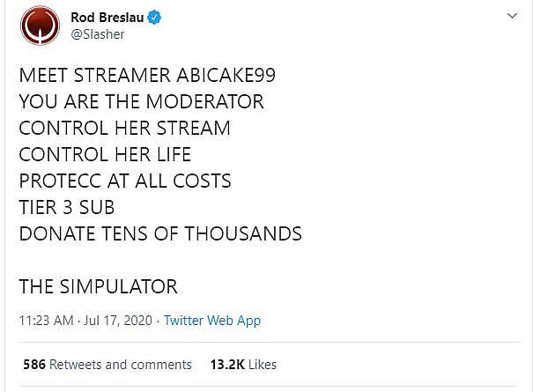
Task: Click the 586 retweet count number
Action: click(34, 364)
